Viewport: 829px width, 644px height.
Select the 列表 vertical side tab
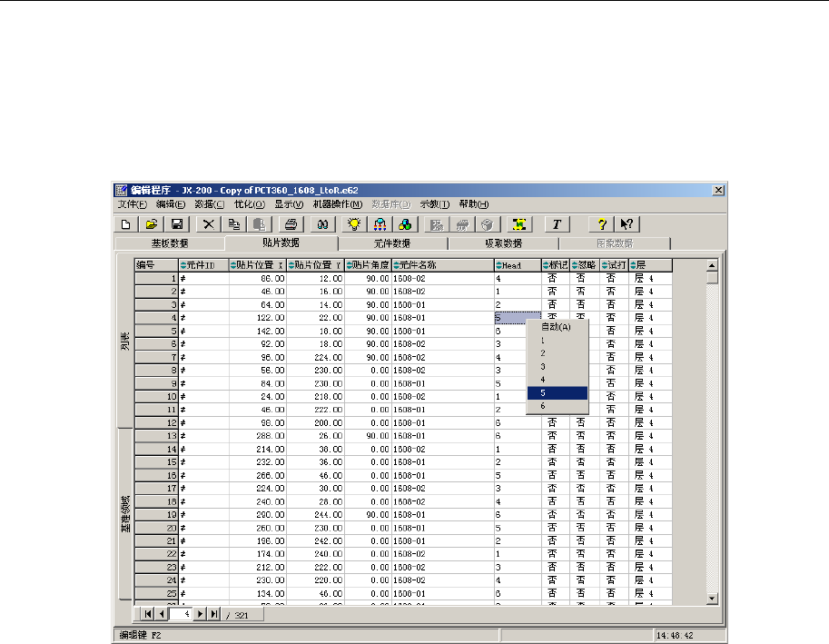pyautogui.click(x=125, y=341)
